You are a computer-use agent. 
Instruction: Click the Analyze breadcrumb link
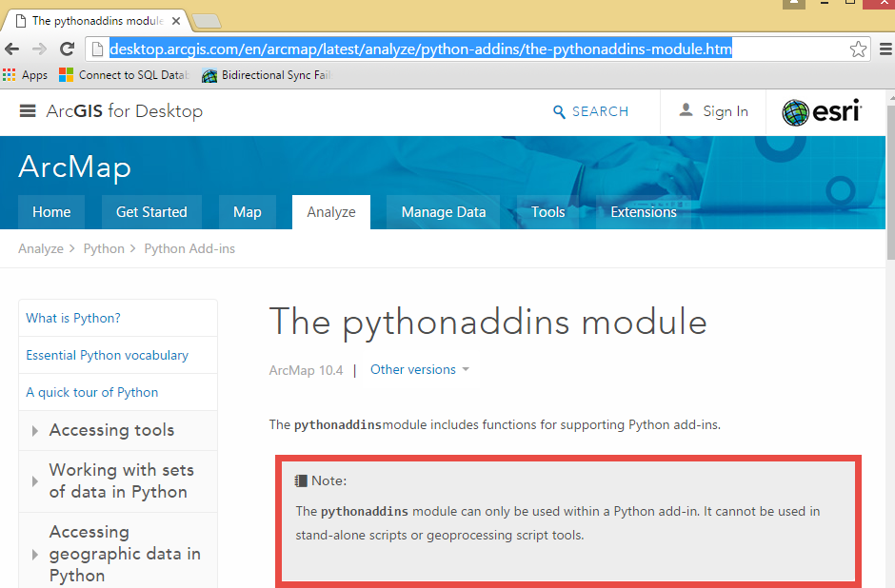(x=41, y=248)
